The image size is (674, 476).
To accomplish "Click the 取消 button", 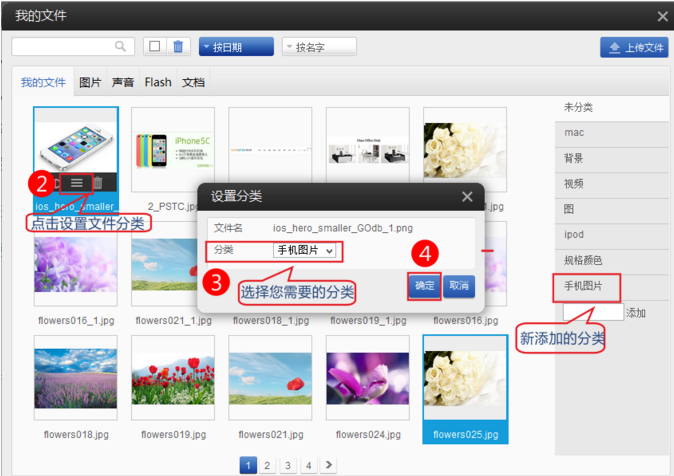I will tap(458, 286).
